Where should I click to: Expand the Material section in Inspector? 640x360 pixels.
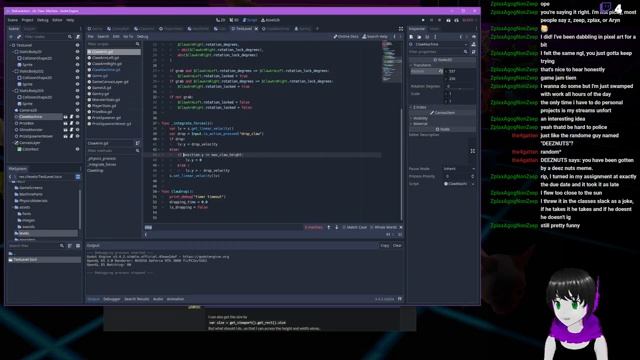(420, 124)
